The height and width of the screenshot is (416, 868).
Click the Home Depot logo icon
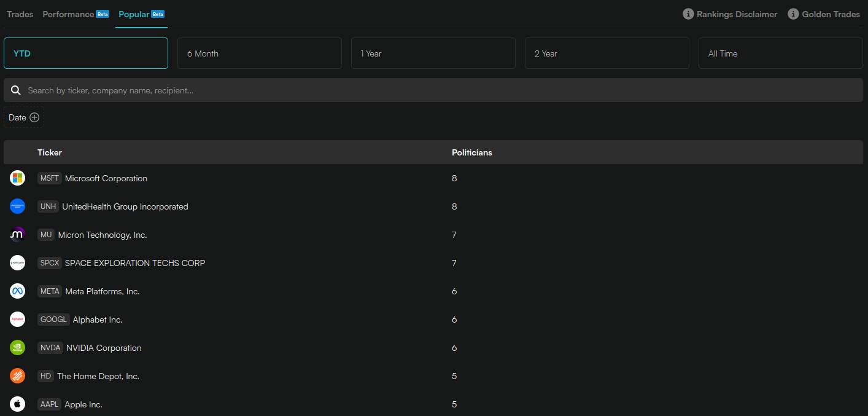click(18, 376)
